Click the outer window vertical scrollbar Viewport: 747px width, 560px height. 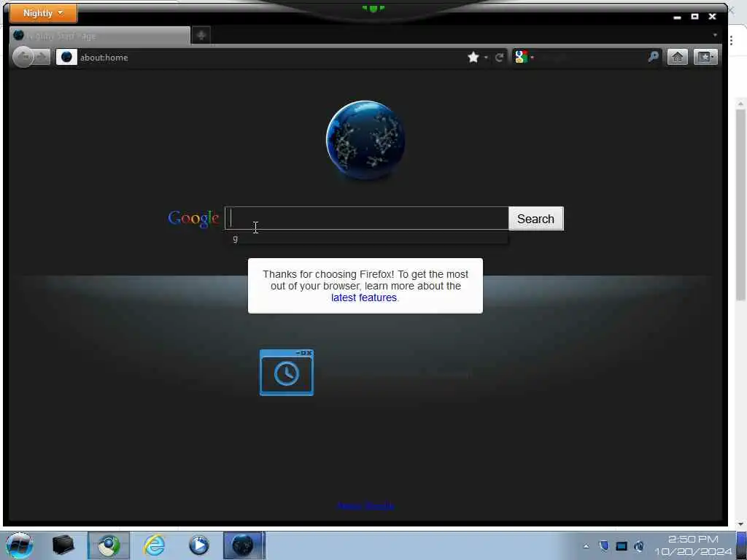click(x=740, y=205)
